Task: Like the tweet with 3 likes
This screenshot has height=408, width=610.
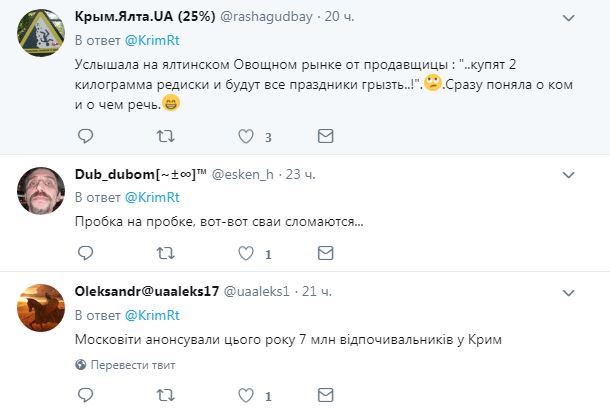Action: pyautogui.click(x=246, y=135)
